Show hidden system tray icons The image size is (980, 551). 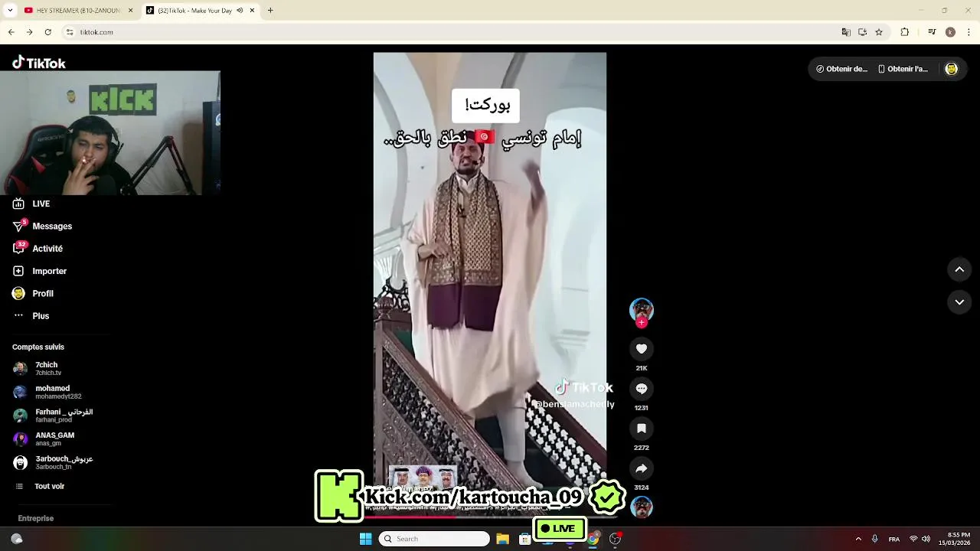(858, 539)
